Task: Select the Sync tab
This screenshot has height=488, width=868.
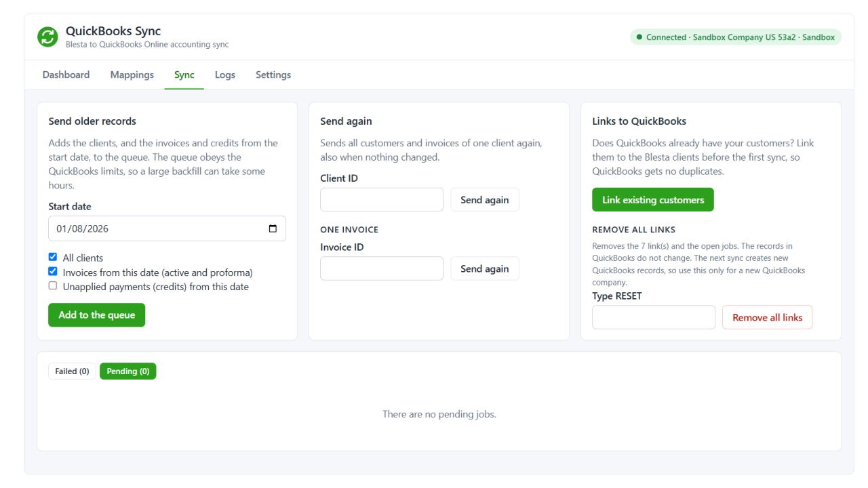Action: pos(184,75)
